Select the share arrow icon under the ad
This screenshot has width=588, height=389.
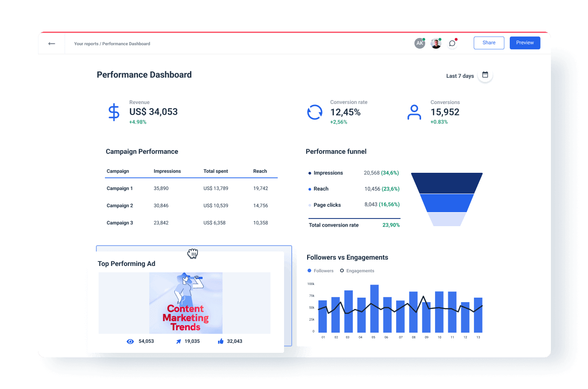pos(178,341)
